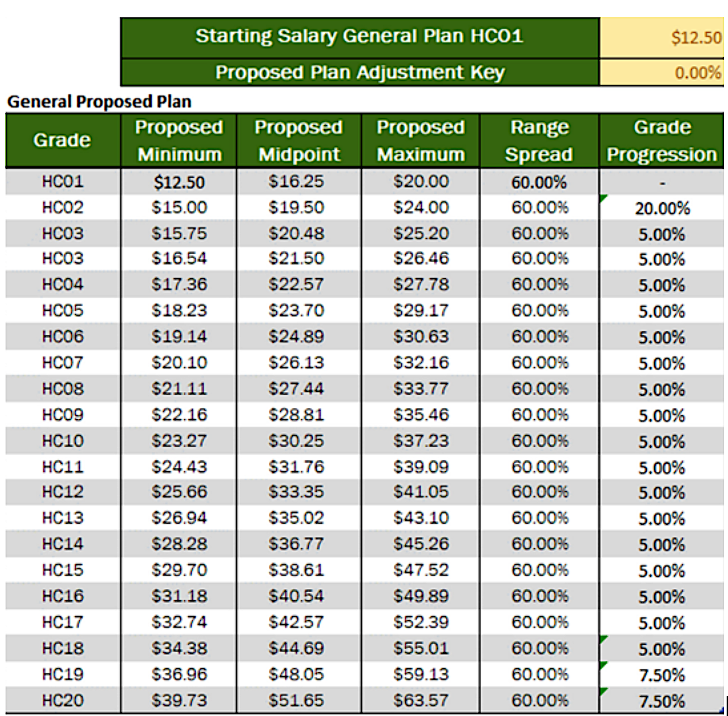Select the 7.50% progression cell in HC20 row
Screen dimensions: 728x716
(661, 701)
